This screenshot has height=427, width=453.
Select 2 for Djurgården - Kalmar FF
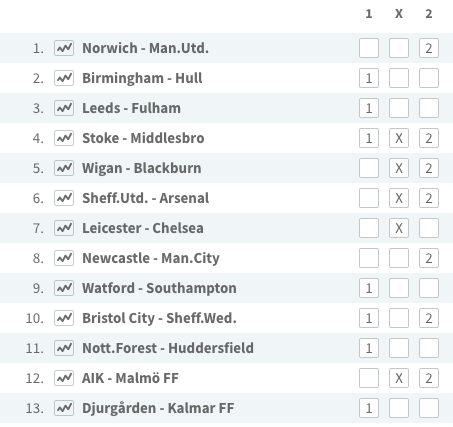(429, 408)
